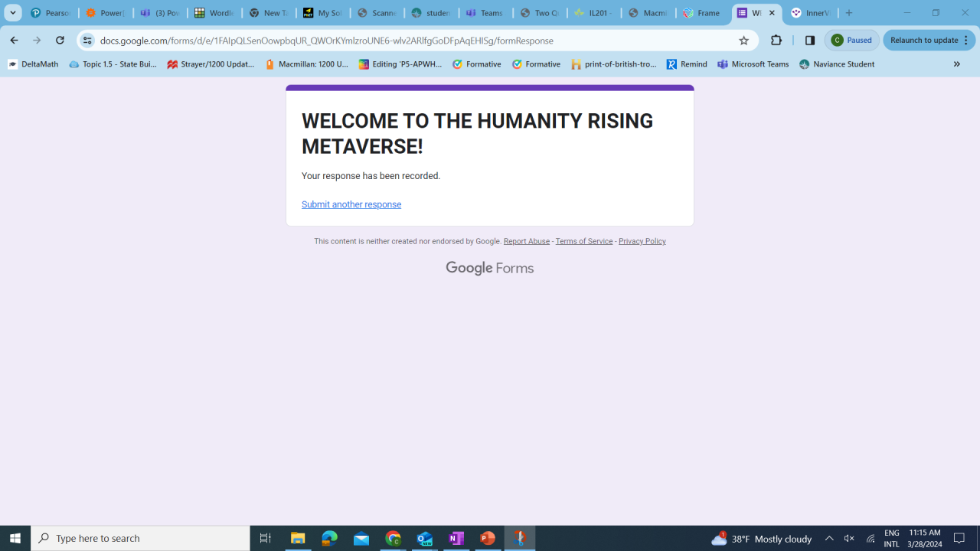The image size is (980, 551).
Task: Switch to the Two Q tab
Action: (540, 13)
